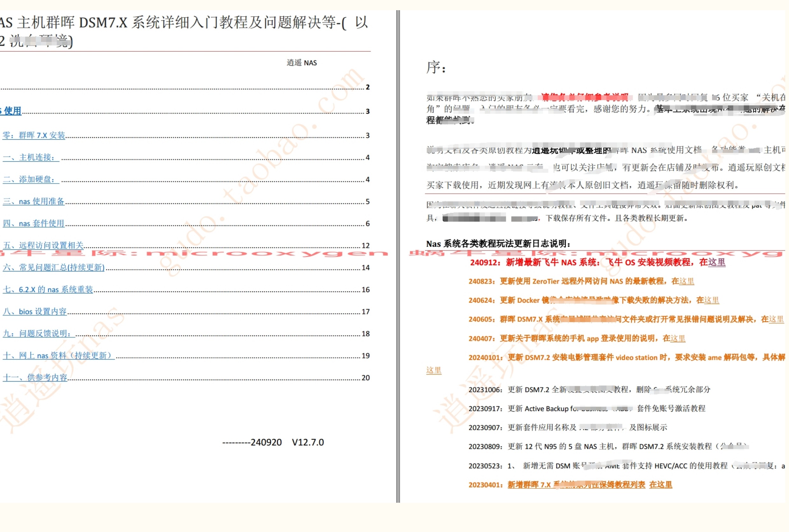Open 二、添加硬盘 table of contents entry
This screenshot has width=789, height=532.
(31, 179)
